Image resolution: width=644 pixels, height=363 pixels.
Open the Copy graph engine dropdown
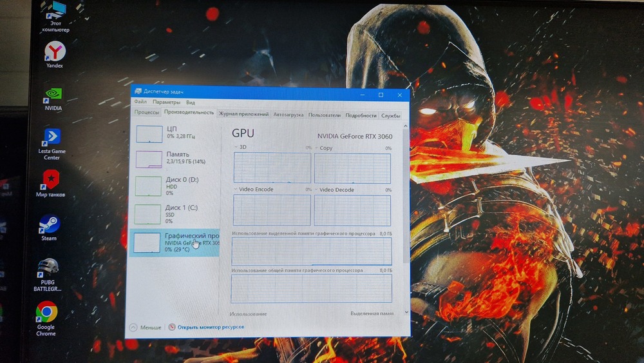(316, 148)
